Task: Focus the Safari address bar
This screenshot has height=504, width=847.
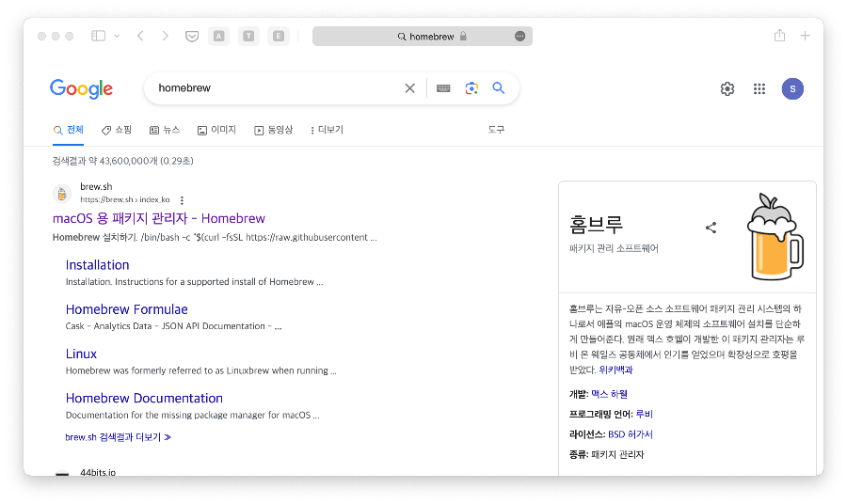Action: [423, 36]
